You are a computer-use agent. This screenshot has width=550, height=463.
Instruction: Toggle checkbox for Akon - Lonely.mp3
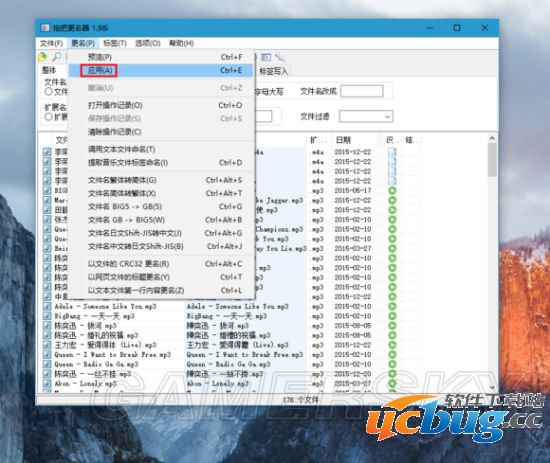tap(47, 383)
